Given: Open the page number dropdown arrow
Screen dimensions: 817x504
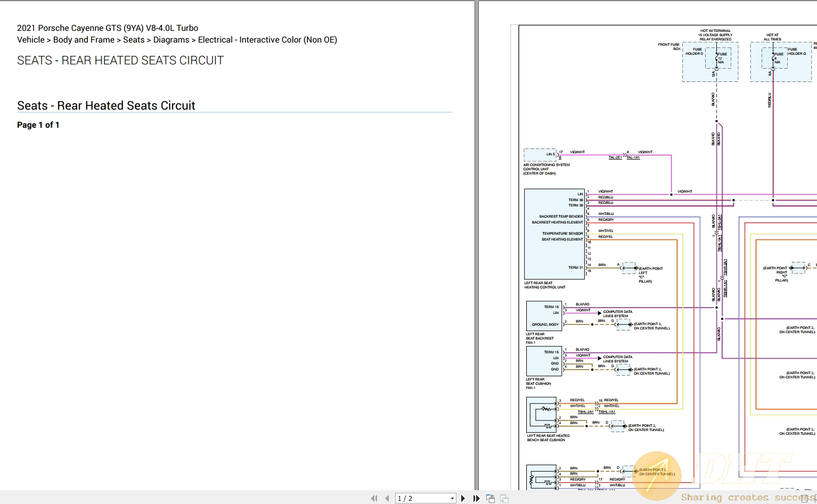Looking at the screenshot, I should point(452,499).
